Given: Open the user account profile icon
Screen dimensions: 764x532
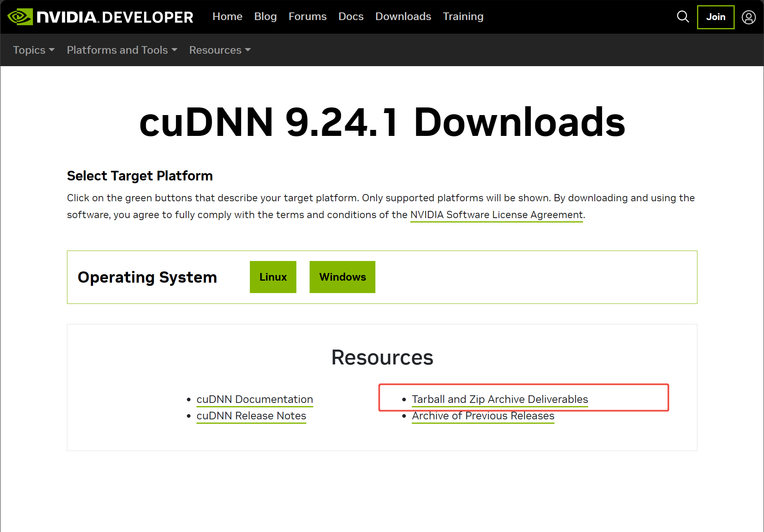Looking at the screenshot, I should 748,17.
